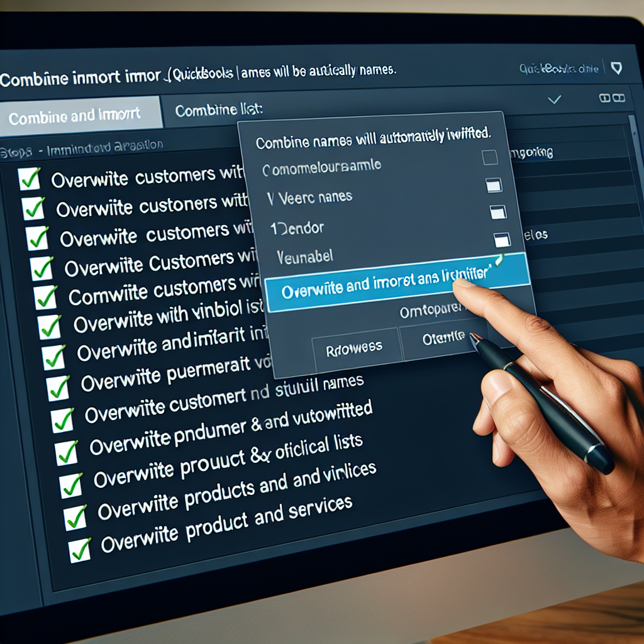The width and height of the screenshot is (644, 644).
Task: Disable the Overwrite puermerait checkbox
Action: click(58, 387)
